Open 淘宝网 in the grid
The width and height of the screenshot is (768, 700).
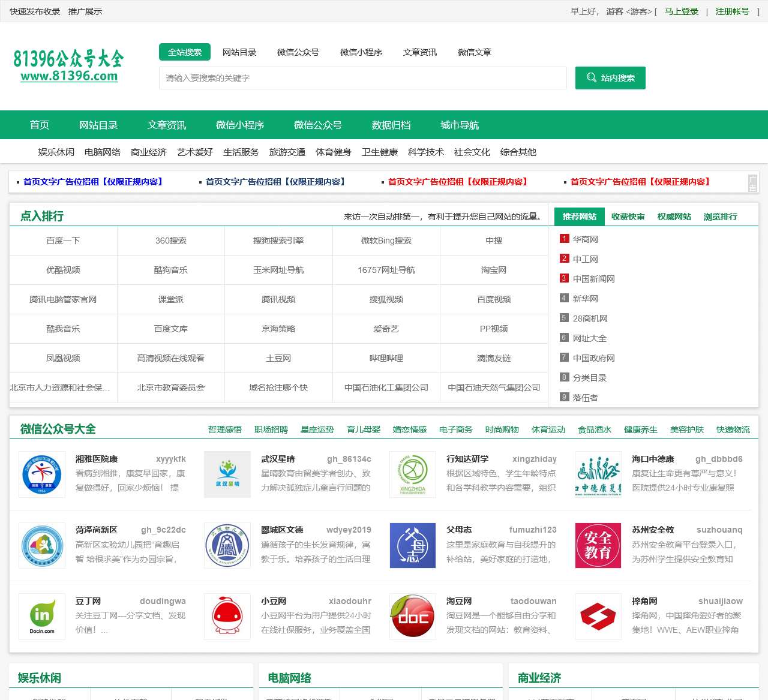[x=494, y=270]
